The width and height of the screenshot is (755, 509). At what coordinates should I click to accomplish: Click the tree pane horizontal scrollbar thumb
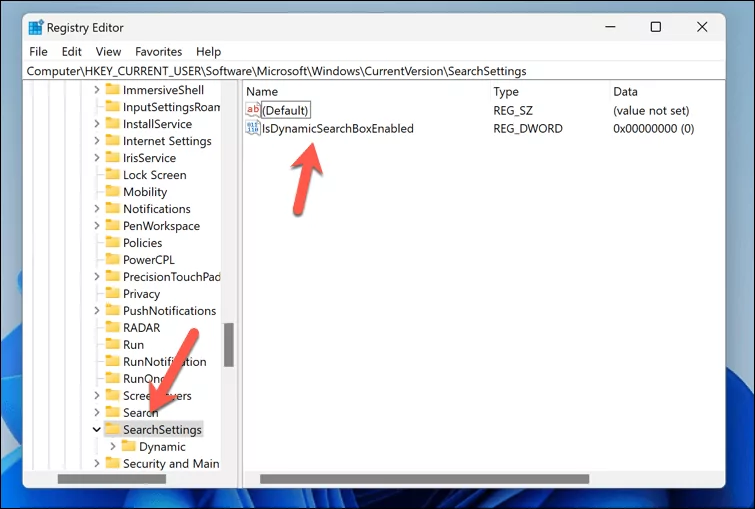tap(112, 479)
